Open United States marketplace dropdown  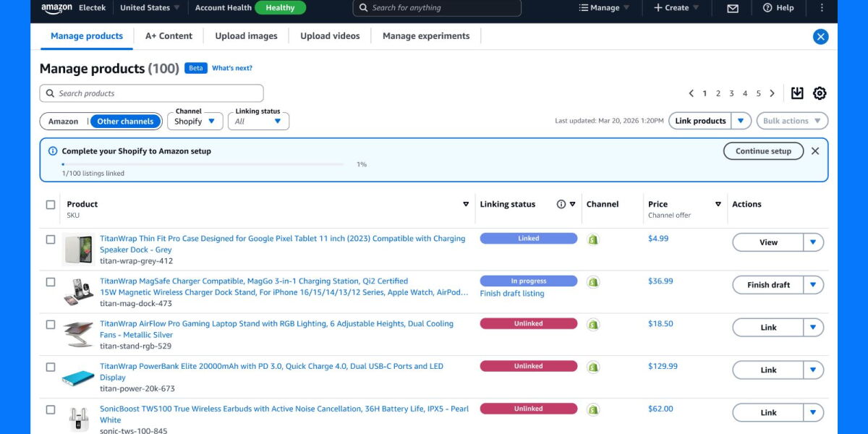(x=150, y=8)
